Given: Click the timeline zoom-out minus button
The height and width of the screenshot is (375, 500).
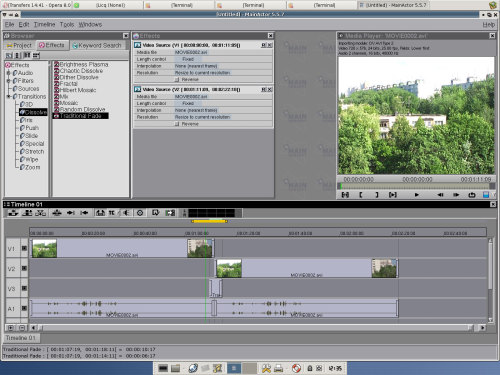Looking at the screenshot, I should coord(22,328).
